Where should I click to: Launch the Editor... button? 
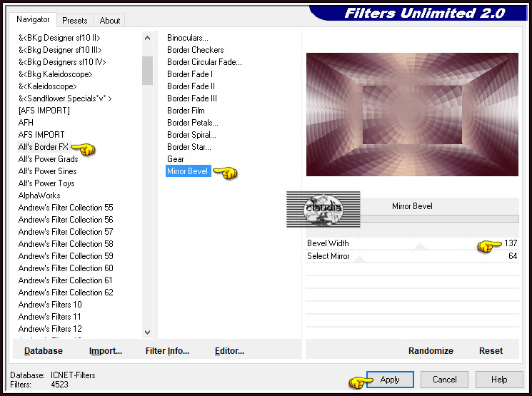point(229,350)
